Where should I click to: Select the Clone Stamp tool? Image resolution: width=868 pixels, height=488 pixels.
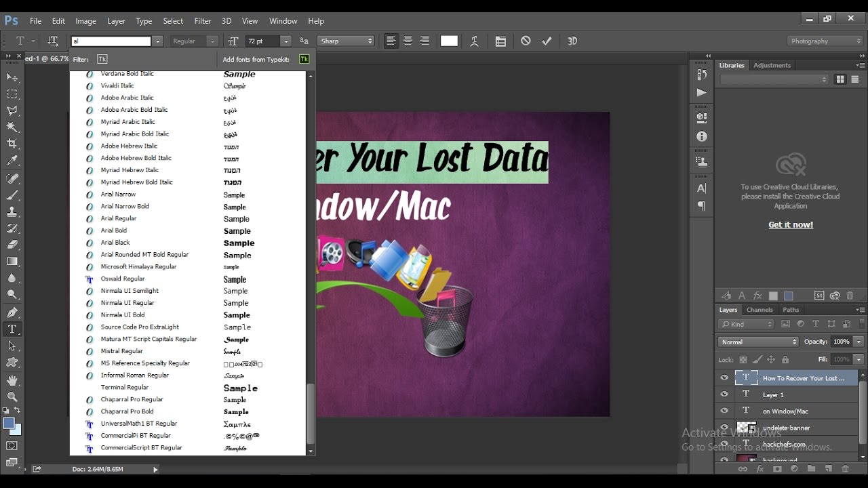(x=12, y=212)
